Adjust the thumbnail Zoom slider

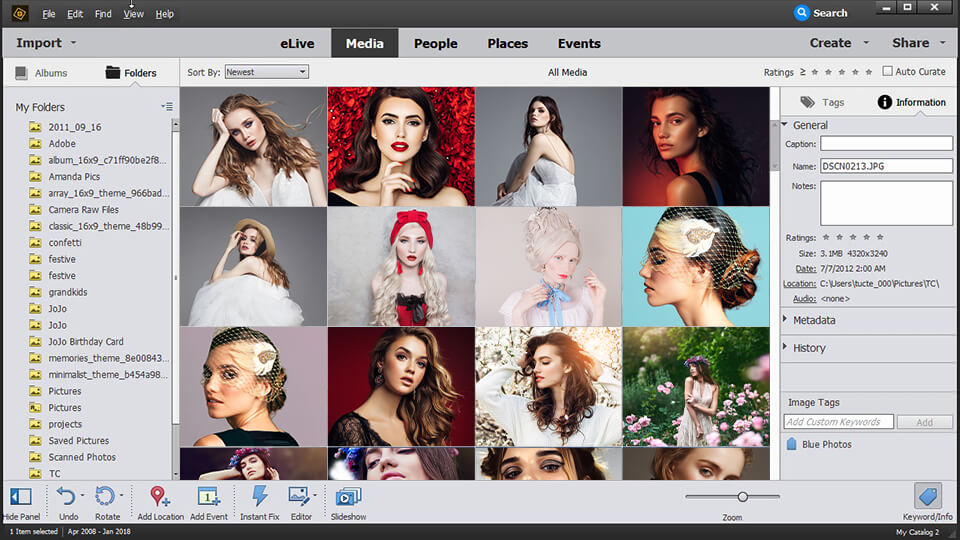click(742, 497)
